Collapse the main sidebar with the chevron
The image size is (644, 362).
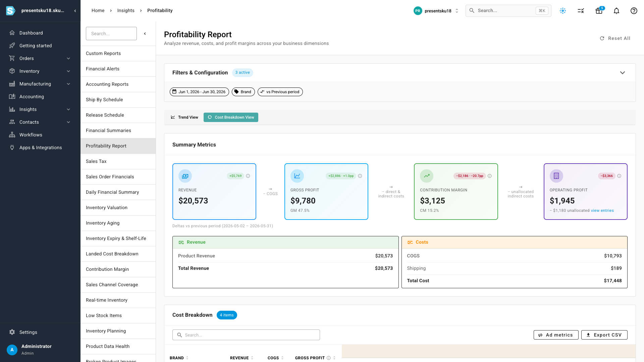point(75,11)
